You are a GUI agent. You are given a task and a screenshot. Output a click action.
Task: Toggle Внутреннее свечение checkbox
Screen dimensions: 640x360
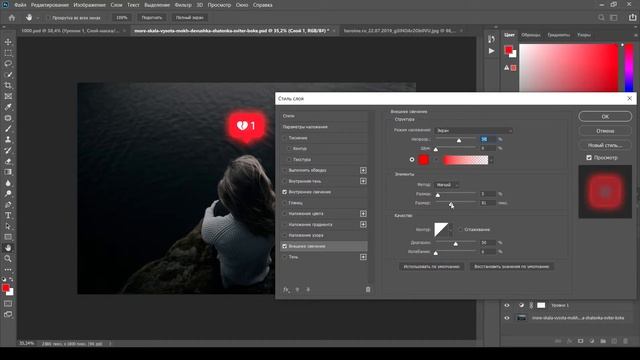tap(284, 192)
